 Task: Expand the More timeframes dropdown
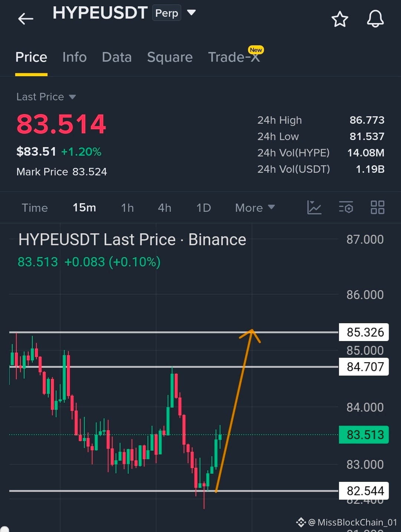(x=255, y=208)
